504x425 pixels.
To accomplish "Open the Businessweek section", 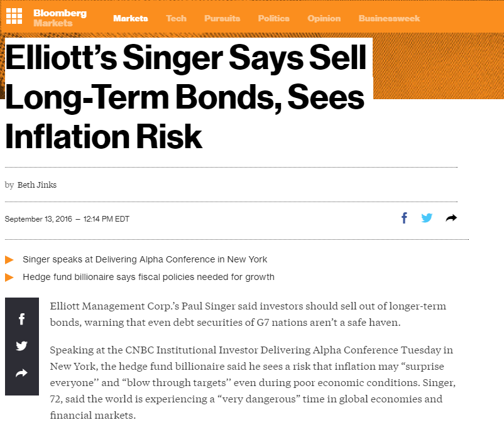I will [389, 18].
